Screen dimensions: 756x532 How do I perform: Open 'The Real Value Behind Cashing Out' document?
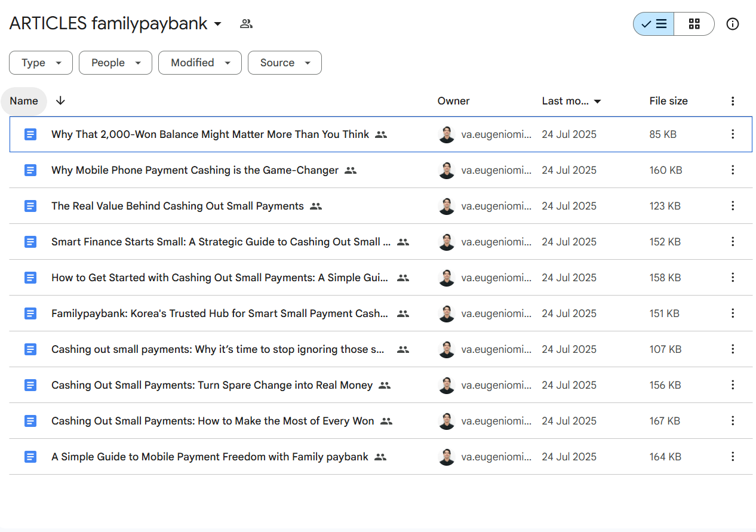coord(177,206)
